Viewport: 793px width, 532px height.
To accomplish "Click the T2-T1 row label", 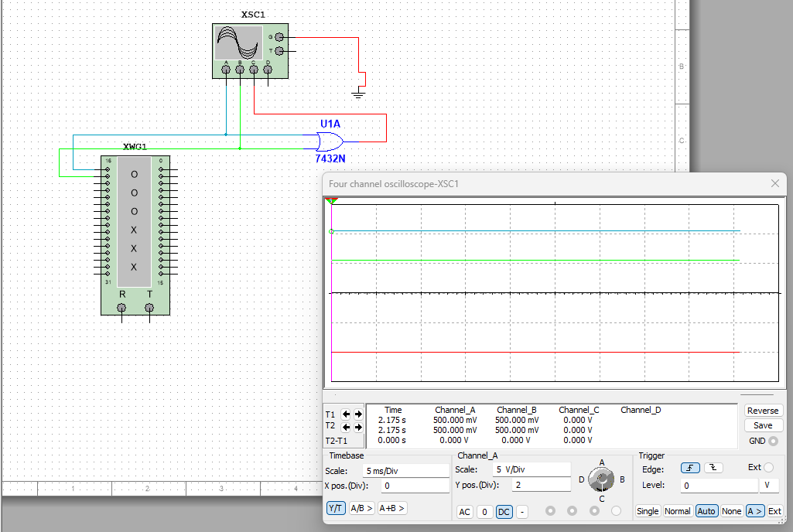I will tap(337, 441).
